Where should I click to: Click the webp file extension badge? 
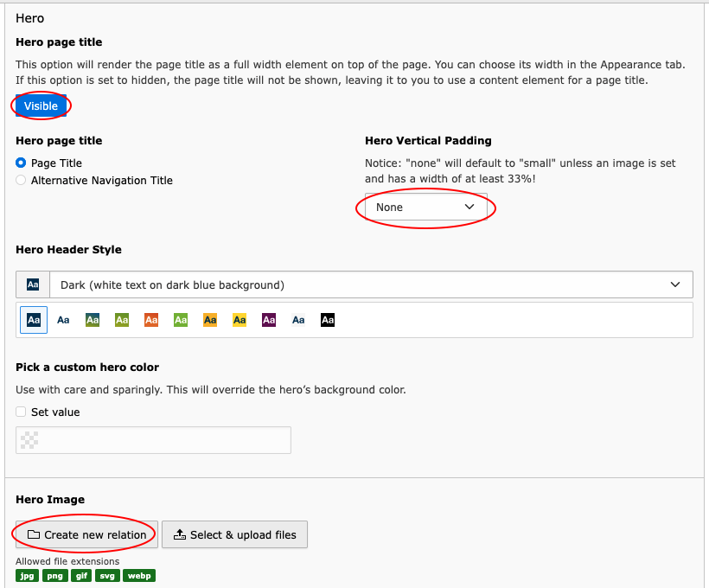[139, 575]
